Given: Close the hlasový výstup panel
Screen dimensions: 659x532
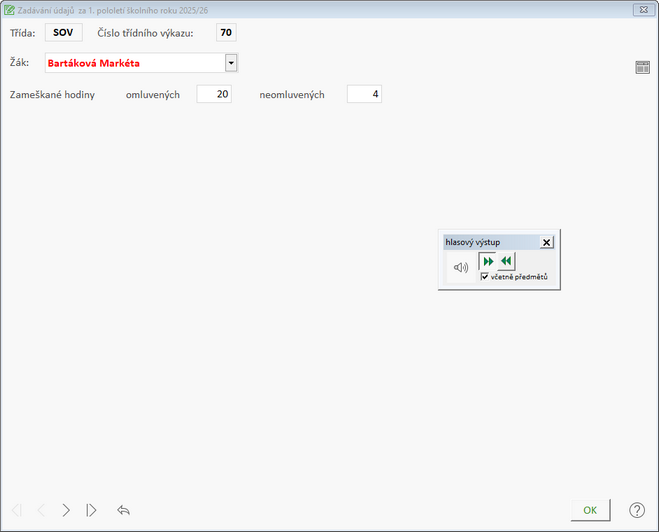Looking at the screenshot, I should pos(546,242).
